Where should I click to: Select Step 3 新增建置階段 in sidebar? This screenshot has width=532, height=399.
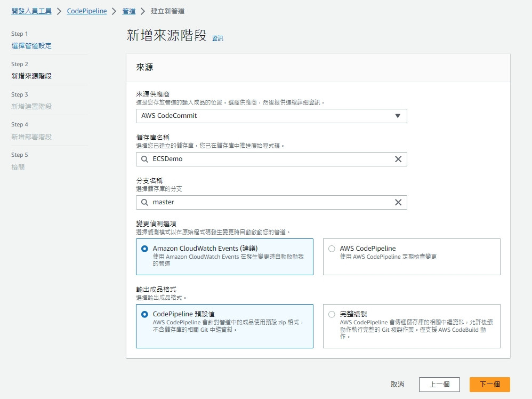pyautogui.click(x=31, y=107)
